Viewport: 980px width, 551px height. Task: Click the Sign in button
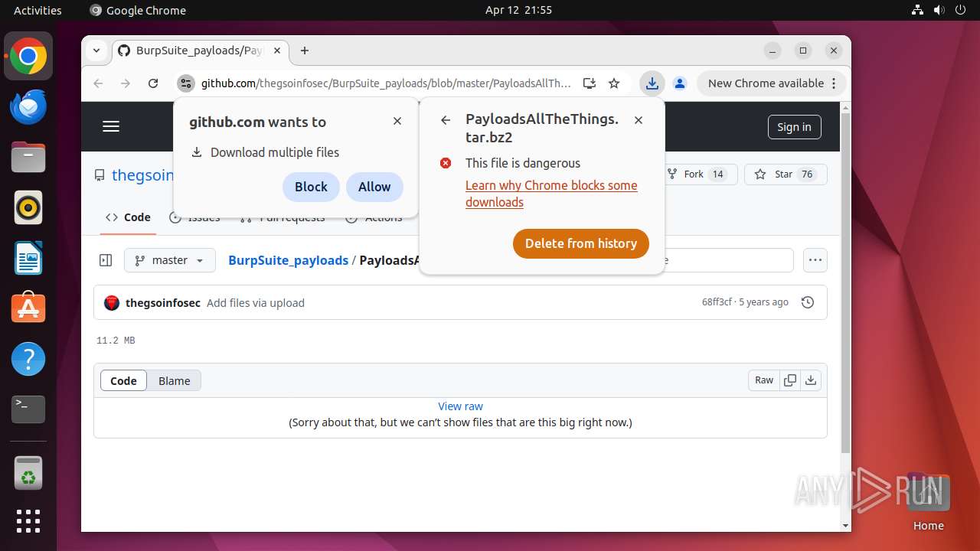(x=794, y=127)
